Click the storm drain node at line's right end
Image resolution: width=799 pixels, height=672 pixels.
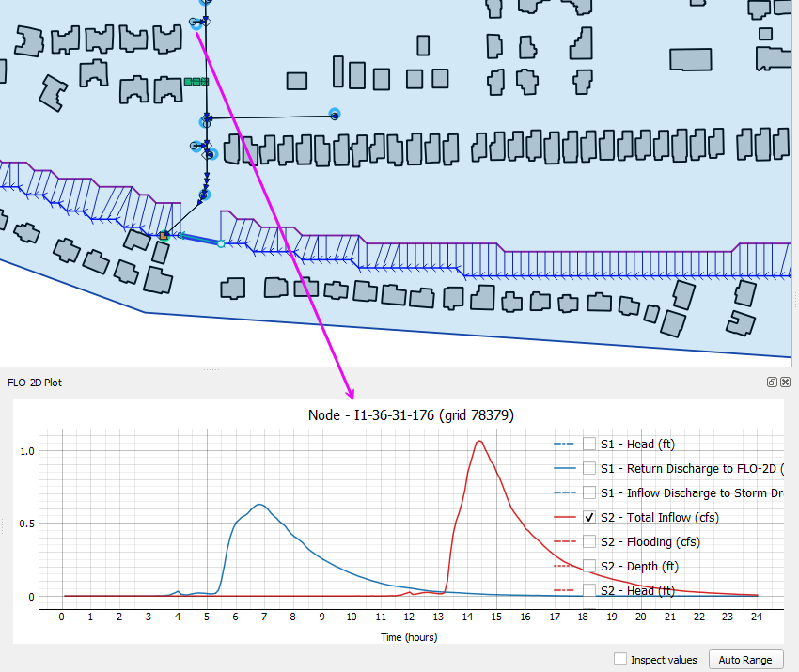coord(334,115)
